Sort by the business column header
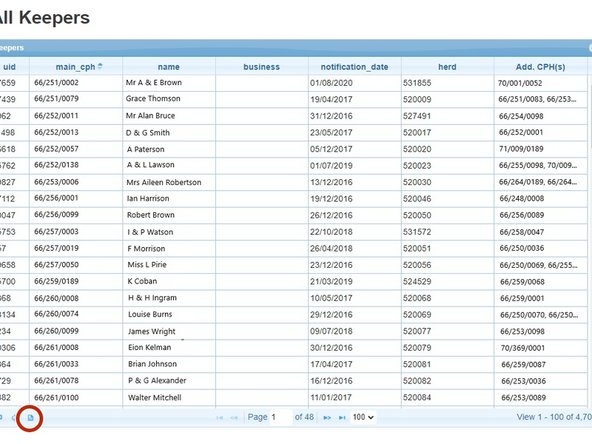This screenshot has width=592, height=444. coord(261,67)
